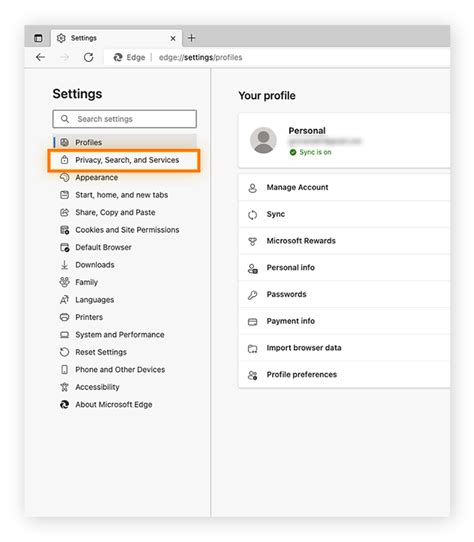
Task: Open System and Performance settings
Action: click(120, 335)
